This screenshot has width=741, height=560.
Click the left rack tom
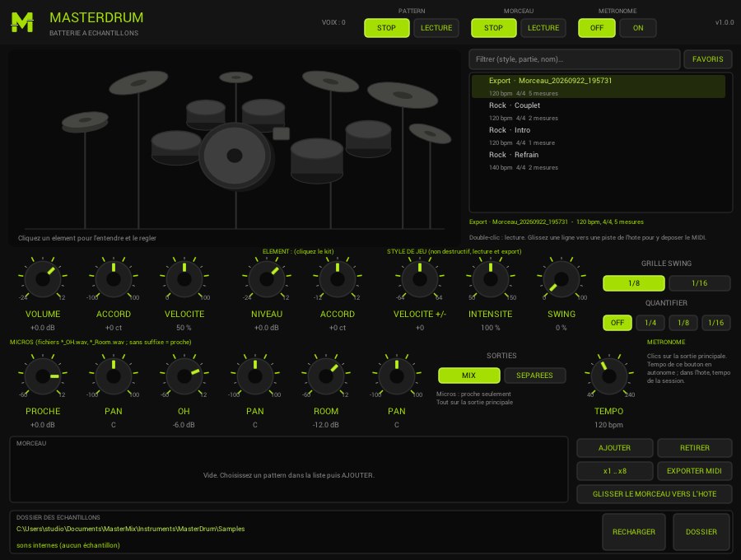(206, 113)
